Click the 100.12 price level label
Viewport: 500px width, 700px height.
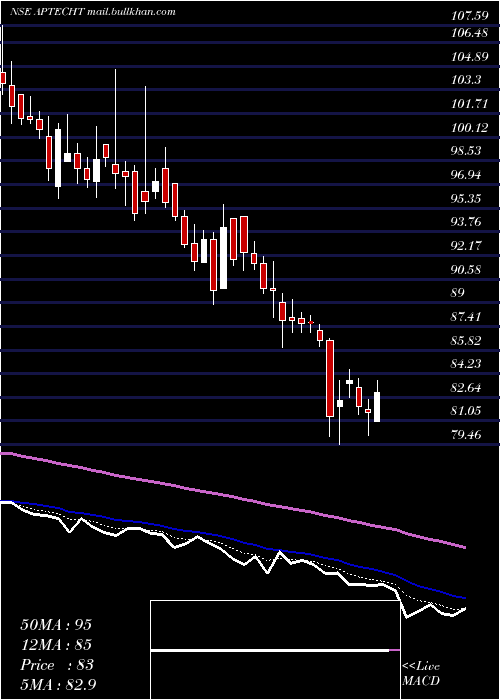point(469,128)
